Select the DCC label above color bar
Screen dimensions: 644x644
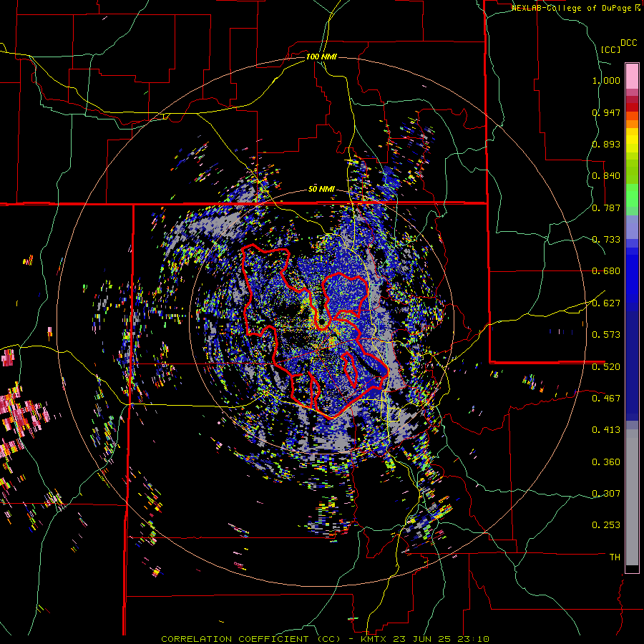[x=628, y=43]
